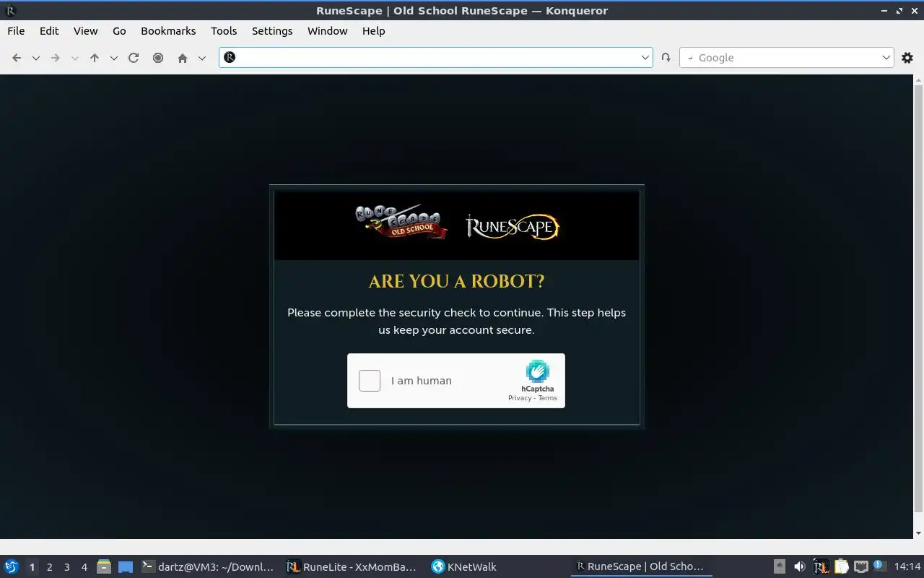Check the 'I am human' checkbox
Screen dimensions: 924x578
pos(370,381)
